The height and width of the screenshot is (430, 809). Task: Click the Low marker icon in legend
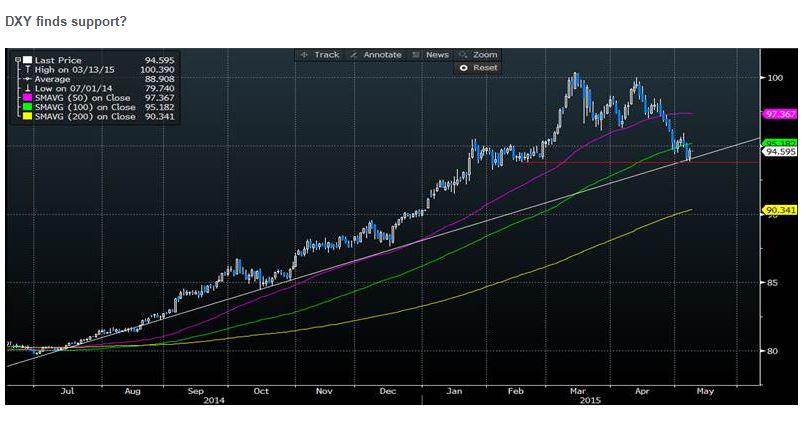27,88
